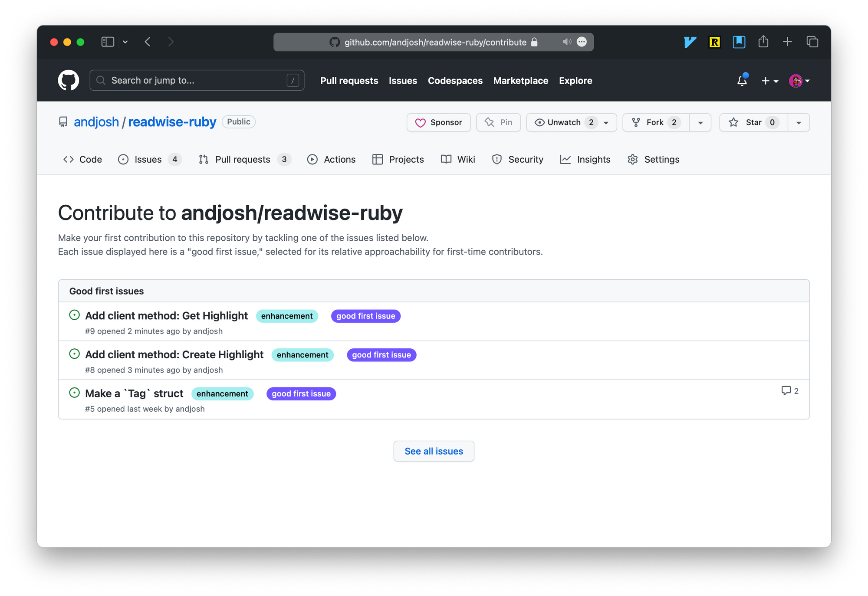Open the readwise-ruby repository link
The width and height of the screenshot is (868, 596).
pos(172,122)
